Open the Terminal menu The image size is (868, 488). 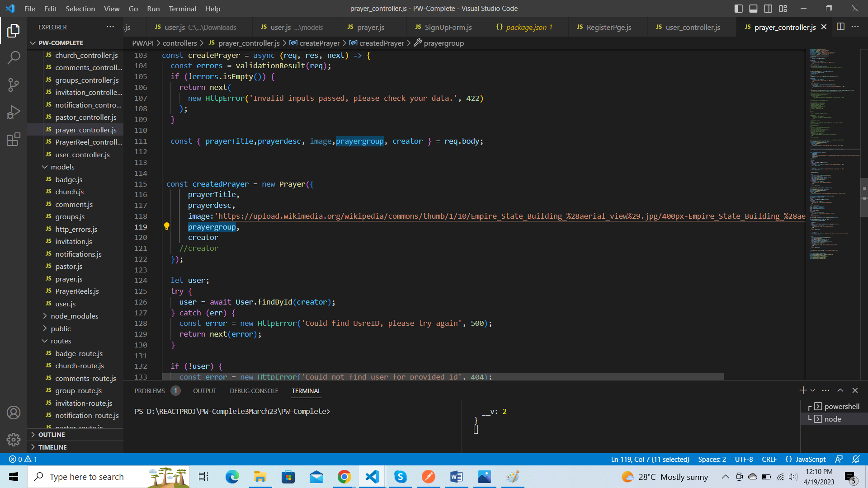pos(182,9)
